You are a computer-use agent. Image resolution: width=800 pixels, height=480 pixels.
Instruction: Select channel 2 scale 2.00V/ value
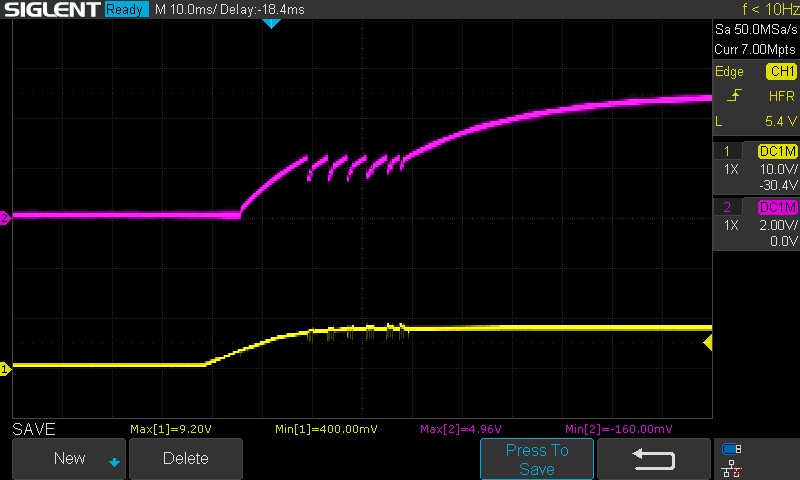[x=779, y=225]
